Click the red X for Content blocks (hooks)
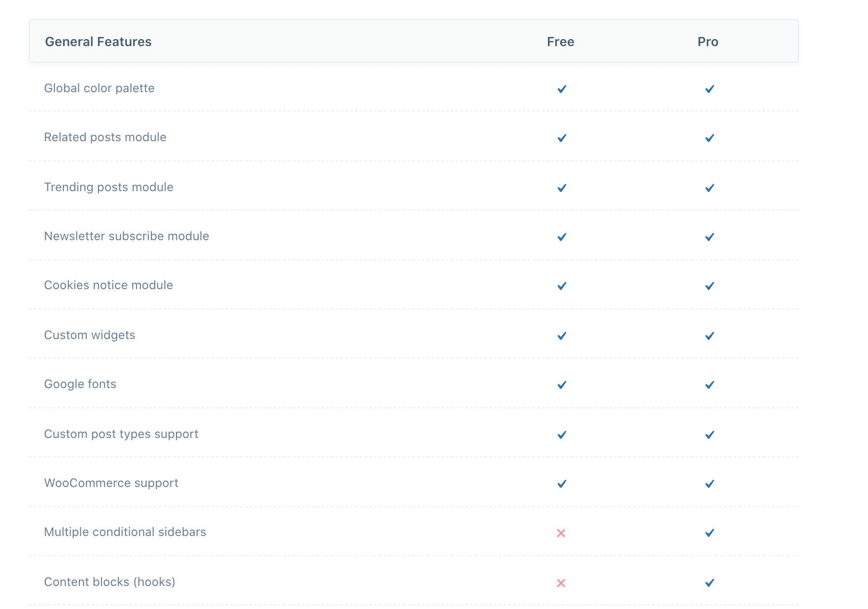This screenshot has height=609, width=868. click(x=561, y=583)
